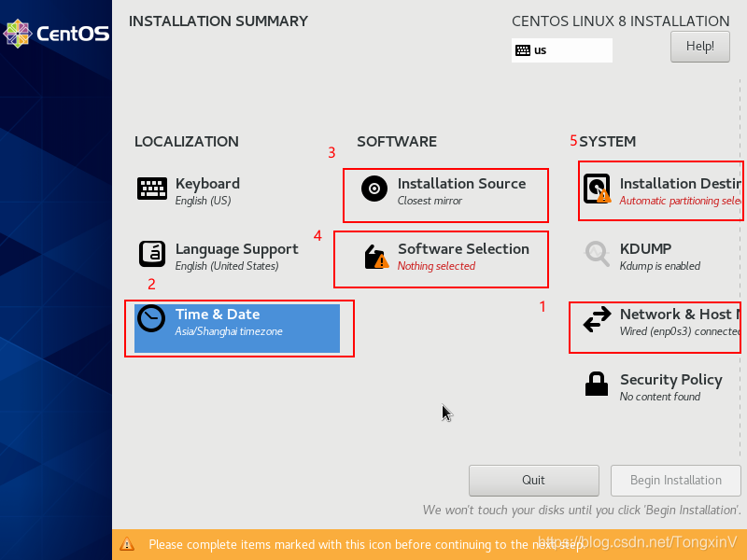Open Network & Host Name title
Screen dimensions: 747x560
(x=681, y=315)
